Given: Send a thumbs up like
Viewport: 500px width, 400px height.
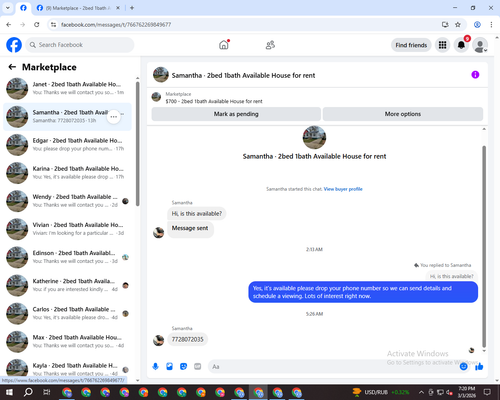Looking at the screenshot, I should click(479, 367).
